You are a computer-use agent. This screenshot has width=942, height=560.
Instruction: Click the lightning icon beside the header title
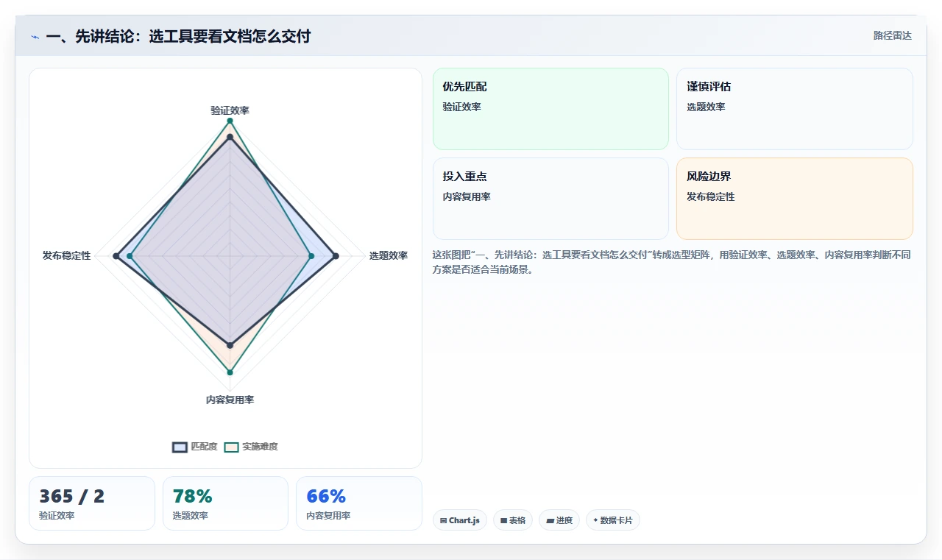point(35,36)
